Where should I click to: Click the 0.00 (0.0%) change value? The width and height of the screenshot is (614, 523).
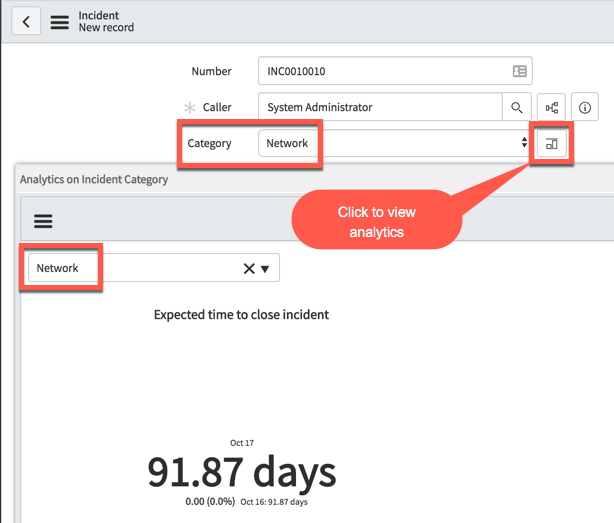pyautogui.click(x=210, y=501)
